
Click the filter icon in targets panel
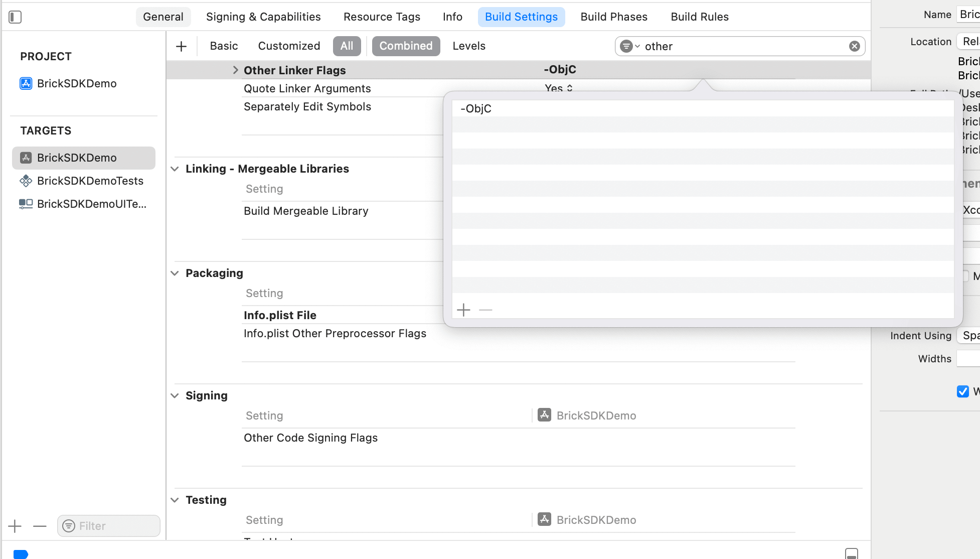(68, 526)
